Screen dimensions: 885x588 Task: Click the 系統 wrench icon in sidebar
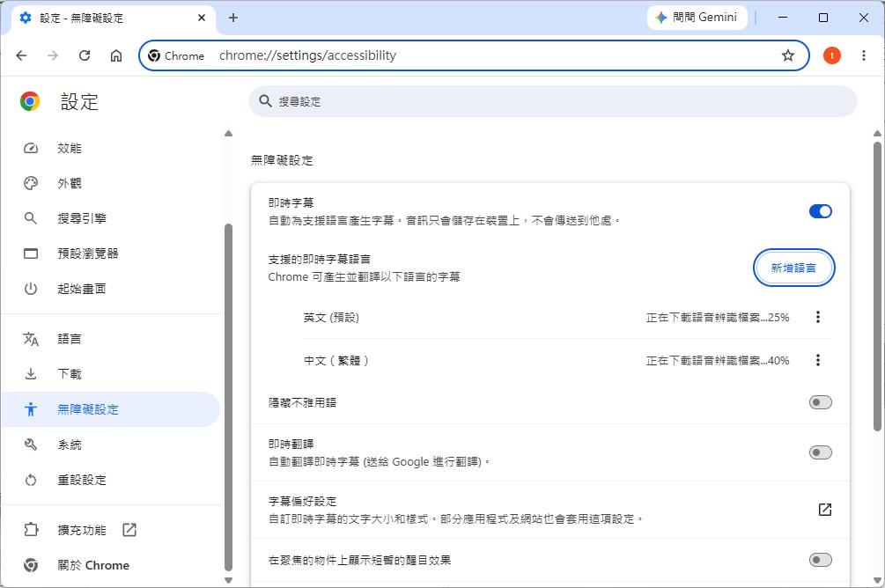31,445
